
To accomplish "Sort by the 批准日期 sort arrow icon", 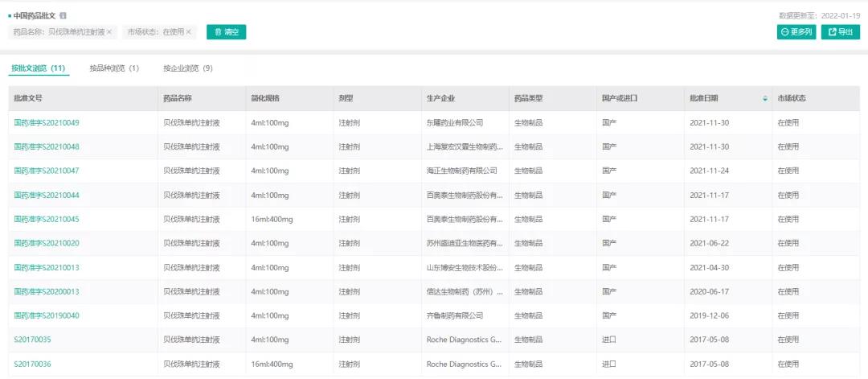I will tap(764, 98).
